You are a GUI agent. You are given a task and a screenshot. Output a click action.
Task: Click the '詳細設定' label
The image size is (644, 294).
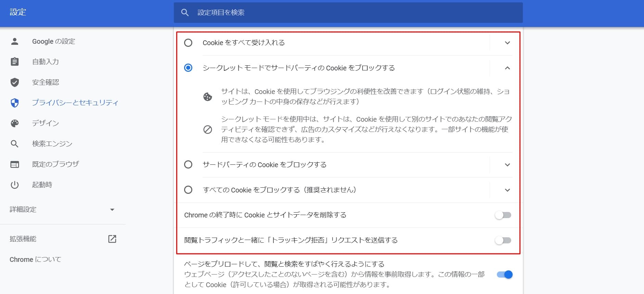pos(23,210)
